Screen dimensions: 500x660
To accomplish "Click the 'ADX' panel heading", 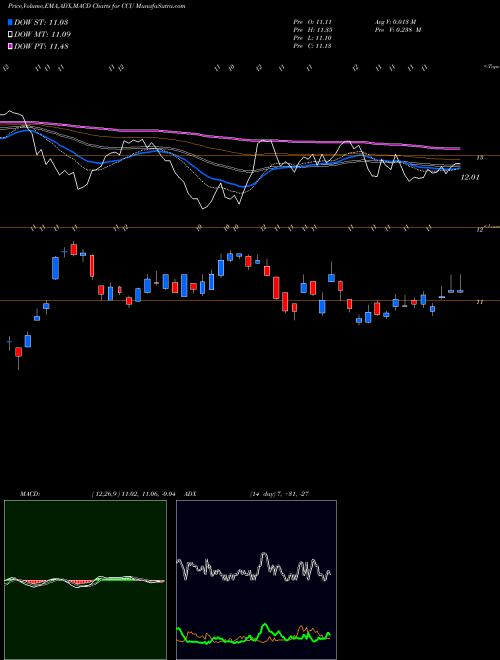I will coord(191,494).
